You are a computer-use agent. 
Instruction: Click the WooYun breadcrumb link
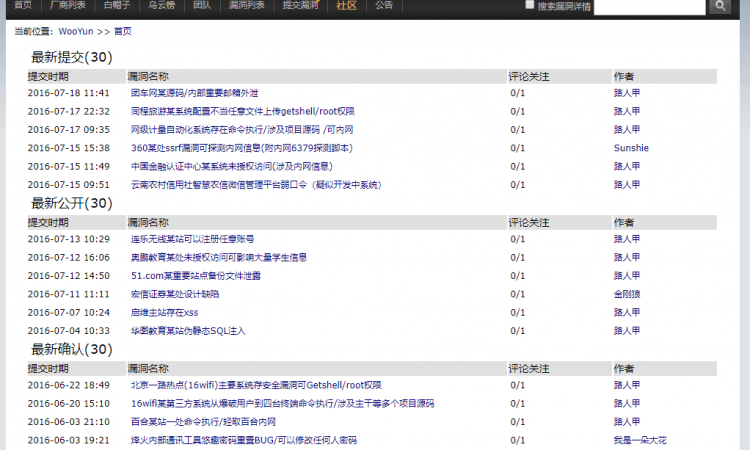coord(76,32)
